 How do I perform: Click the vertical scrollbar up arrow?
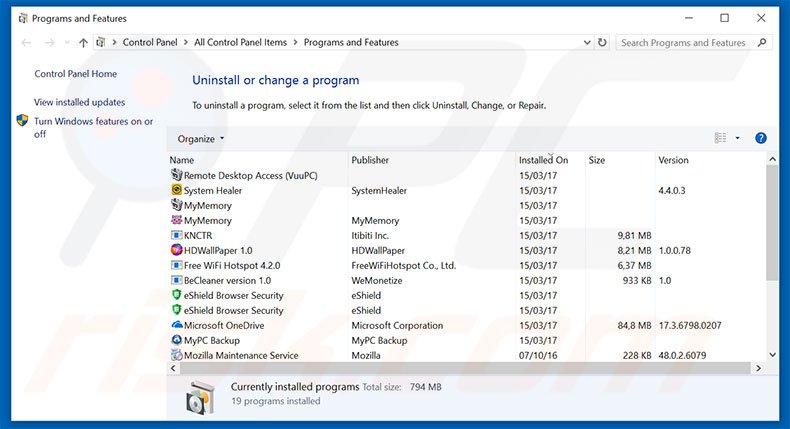(x=772, y=159)
